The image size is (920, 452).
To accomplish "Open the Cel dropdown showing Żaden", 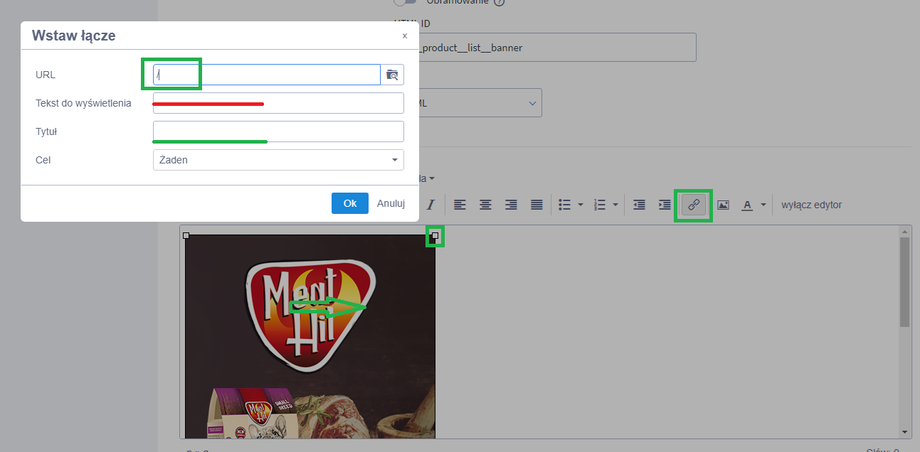I will 278,160.
